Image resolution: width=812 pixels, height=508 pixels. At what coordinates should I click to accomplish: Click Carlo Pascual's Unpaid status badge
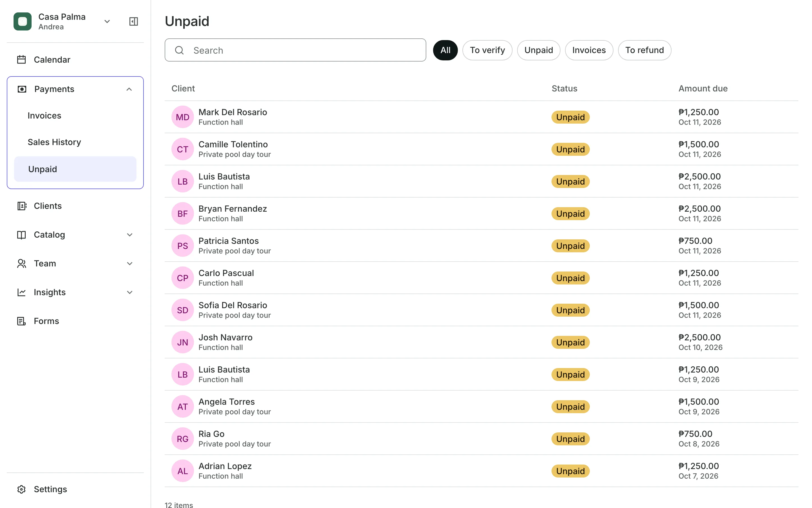tap(570, 278)
